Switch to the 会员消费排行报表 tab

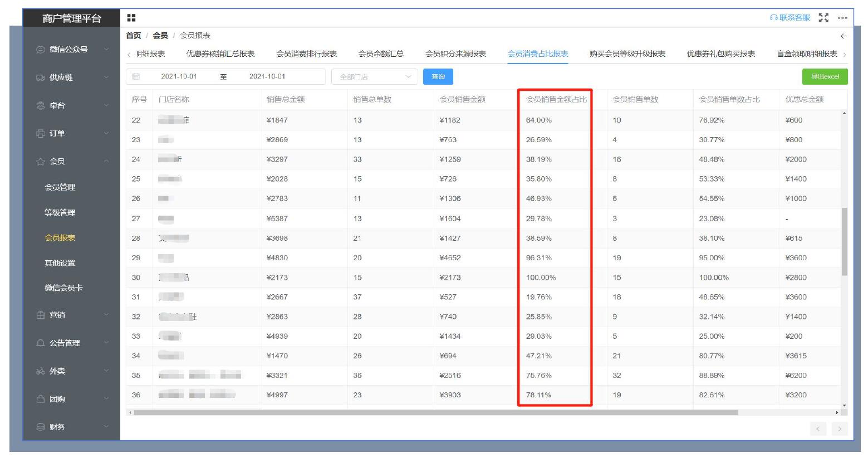[306, 54]
